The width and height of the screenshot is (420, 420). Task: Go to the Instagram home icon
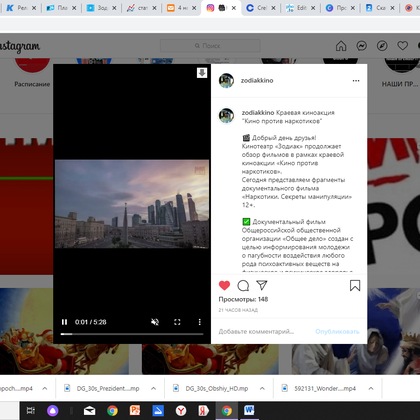[x=341, y=46]
